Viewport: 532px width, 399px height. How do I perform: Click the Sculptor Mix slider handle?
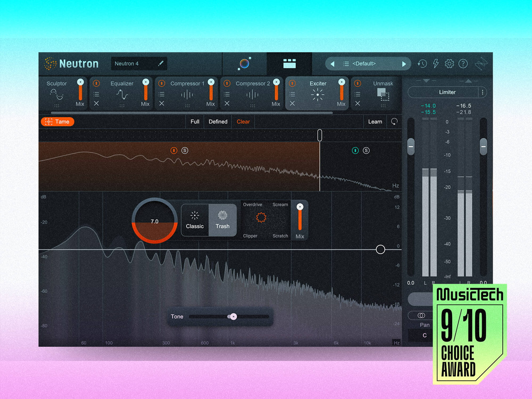click(x=80, y=82)
